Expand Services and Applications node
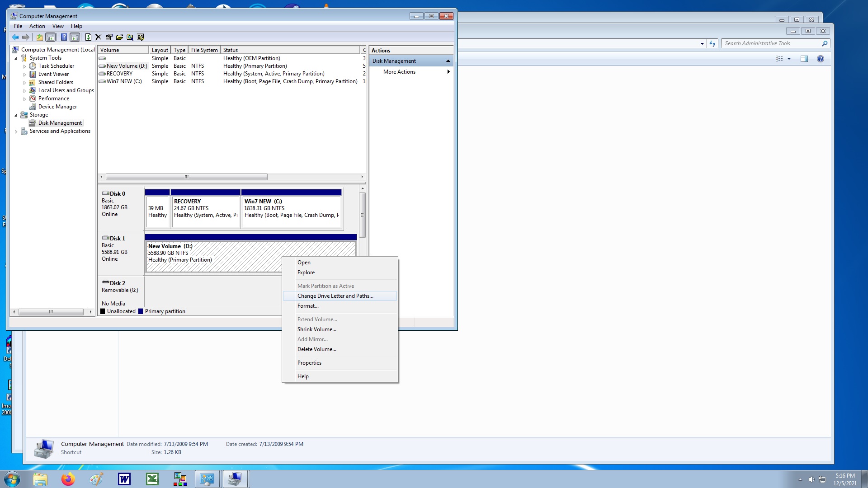This screenshot has width=868, height=488. click(16, 131)
